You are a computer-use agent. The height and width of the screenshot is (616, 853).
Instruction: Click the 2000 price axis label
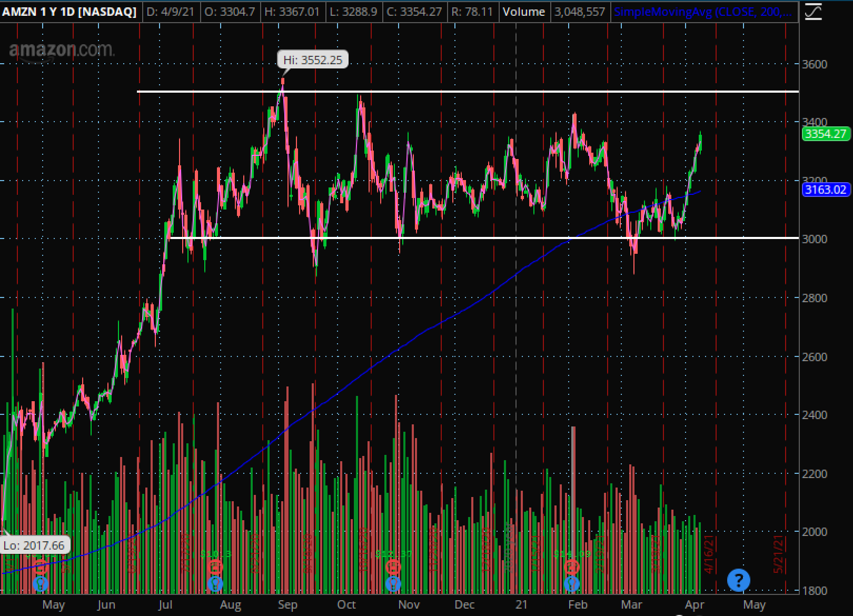(815, 532)
